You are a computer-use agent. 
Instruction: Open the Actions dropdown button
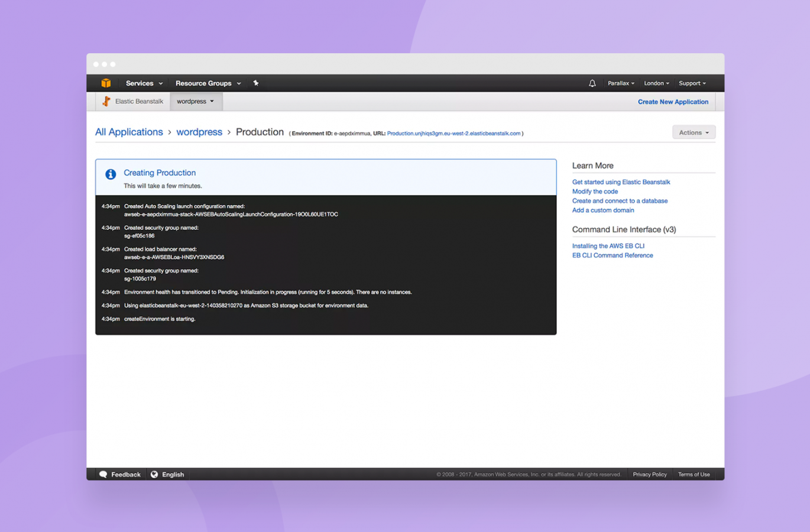pyautogui.click(x=694, y=132)
